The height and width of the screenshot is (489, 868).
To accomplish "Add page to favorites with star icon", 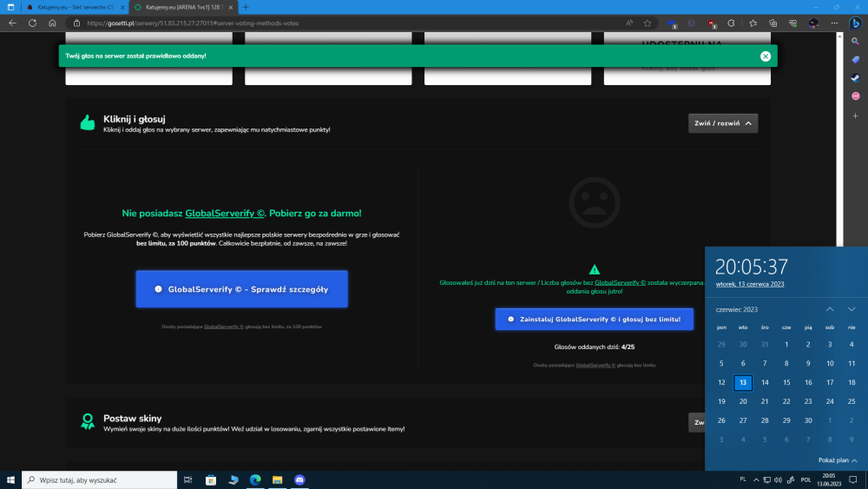I will click(648, 23).
